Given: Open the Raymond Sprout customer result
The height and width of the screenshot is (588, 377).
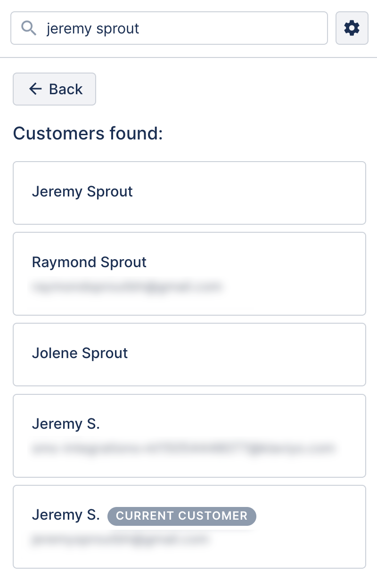Looking at the screenshot, I should pos(189,273).
